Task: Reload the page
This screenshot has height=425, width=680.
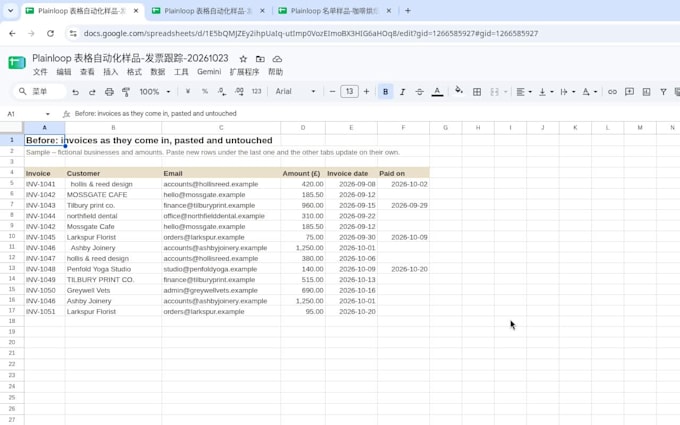Action: 50,33
